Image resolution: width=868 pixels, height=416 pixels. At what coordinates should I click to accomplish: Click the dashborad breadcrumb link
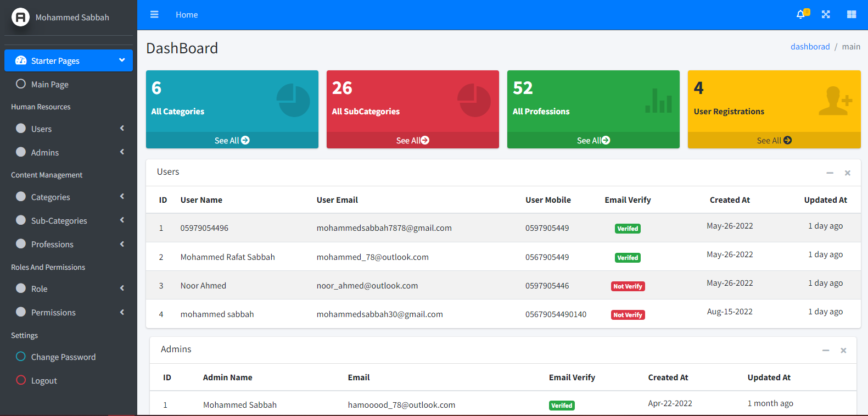click(x=810, y=47)
